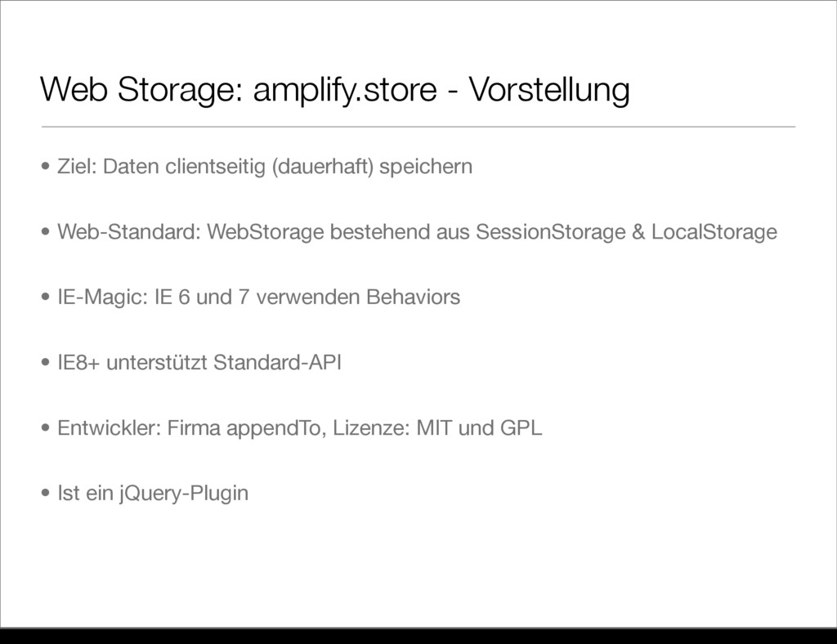Click the horizontal divider line under the title
Screen dimensions: 837x644
[x=418, y=127]
